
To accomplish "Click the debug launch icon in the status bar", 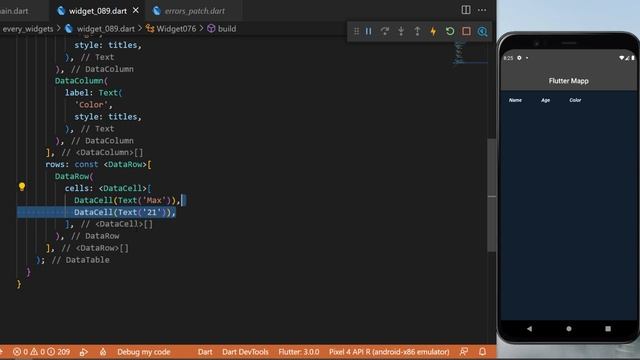I will point(84,352).
